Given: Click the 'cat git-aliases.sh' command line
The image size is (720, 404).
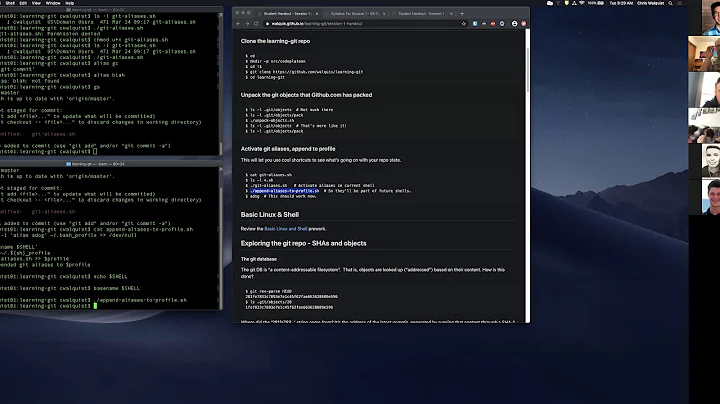Looking at the screenshot, I should 269,175.
